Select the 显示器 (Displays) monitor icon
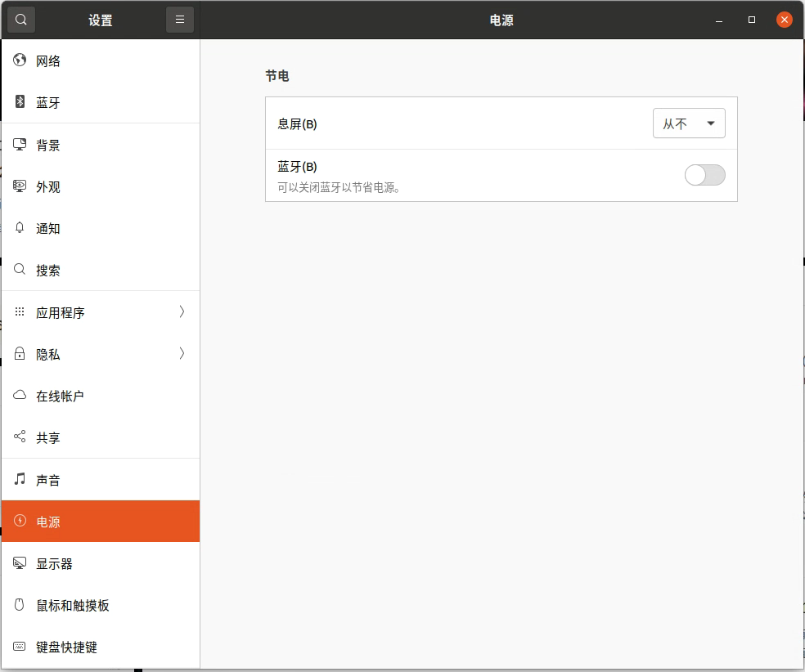The width and height of the screenshot is (805, 672). click(x=20, y=562)
